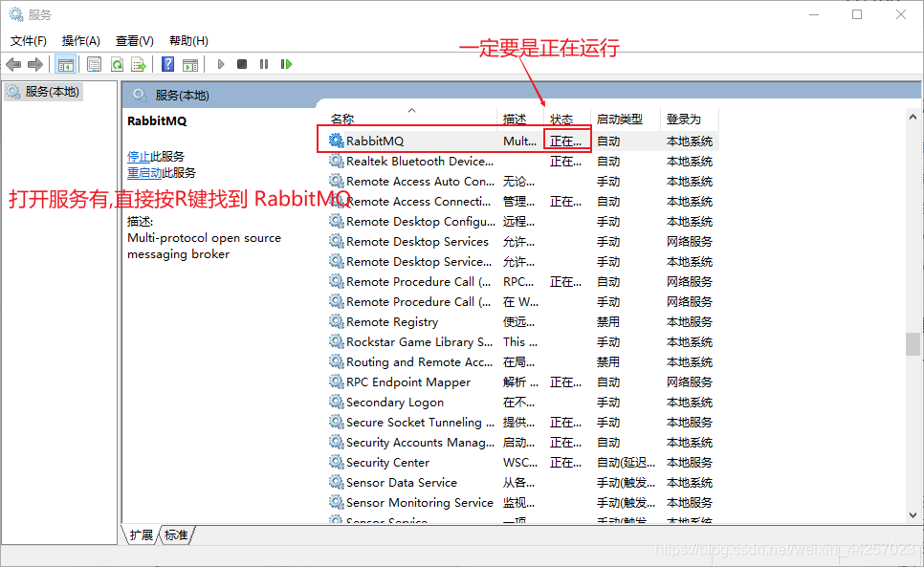Sort by the 登录为 column header
The width and height of the screenshot is (924, 567).
(690, 119)
